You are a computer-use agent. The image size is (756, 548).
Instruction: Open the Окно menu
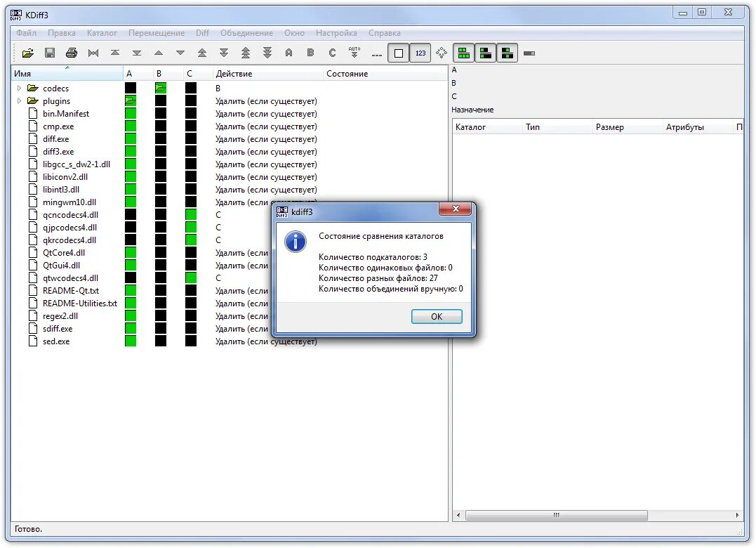pos(294,33)
